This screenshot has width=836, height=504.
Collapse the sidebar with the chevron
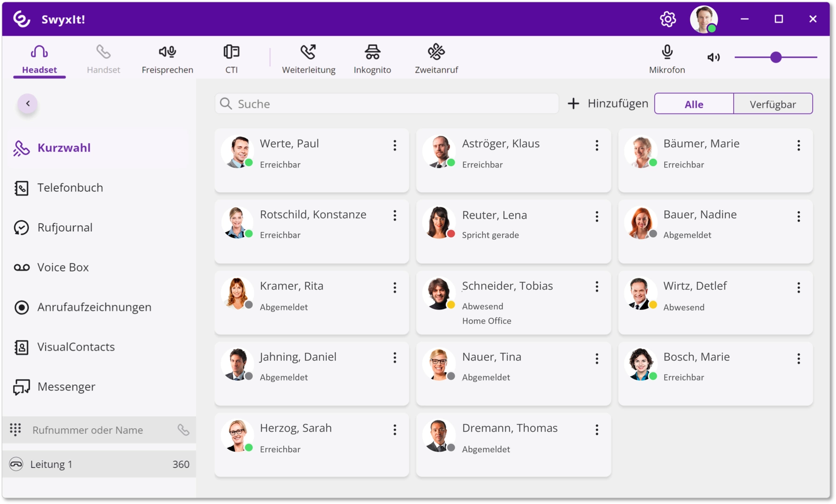[28, 104]
